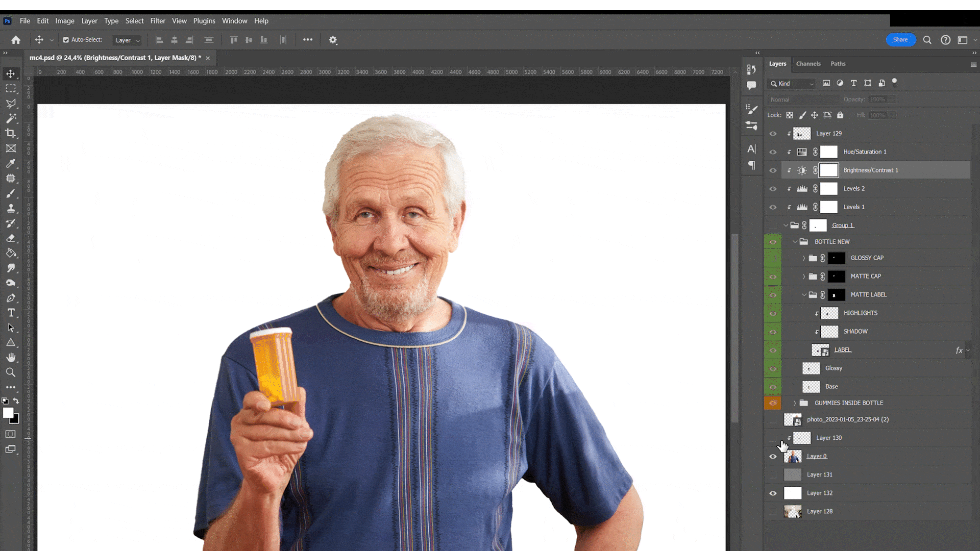Toggle the Auto-Select checkbox
The height and width of the screenshot is (551, 980).
66,40
